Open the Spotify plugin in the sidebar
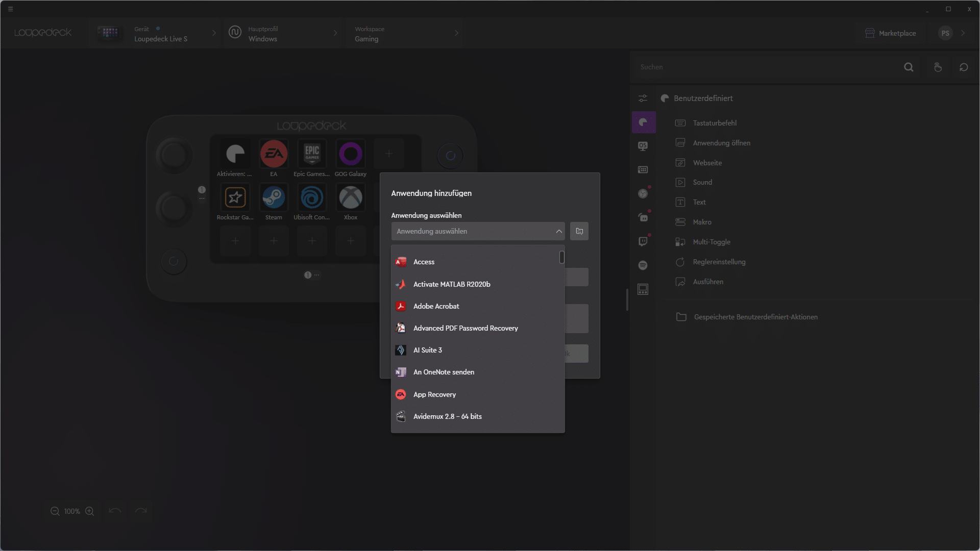Viewport: 980px width, 551px height. pos(643,265)
